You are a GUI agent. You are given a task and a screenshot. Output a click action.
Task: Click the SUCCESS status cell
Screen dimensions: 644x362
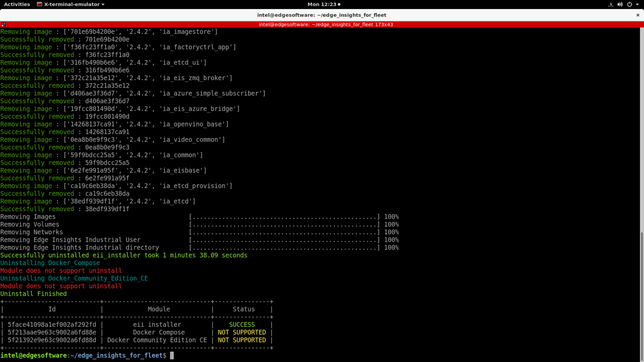pyautogui.click(x=242, y=324)
